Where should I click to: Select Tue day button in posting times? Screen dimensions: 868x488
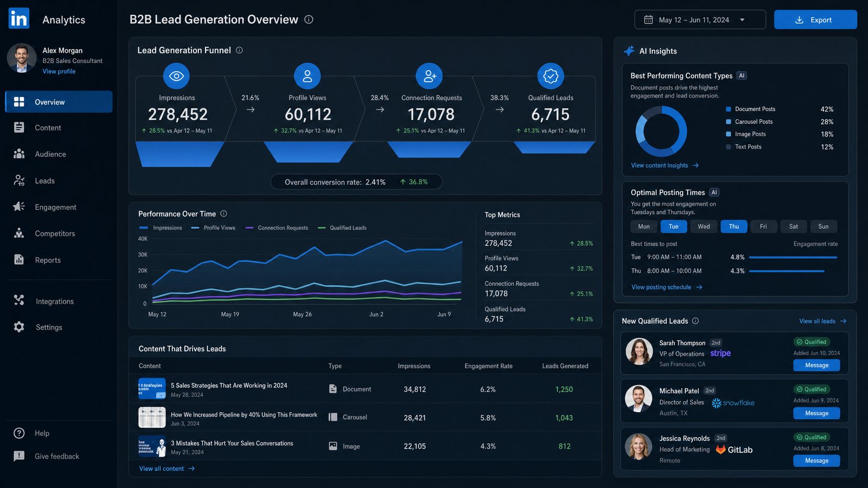pyautogui.click(x=674, y=226)
